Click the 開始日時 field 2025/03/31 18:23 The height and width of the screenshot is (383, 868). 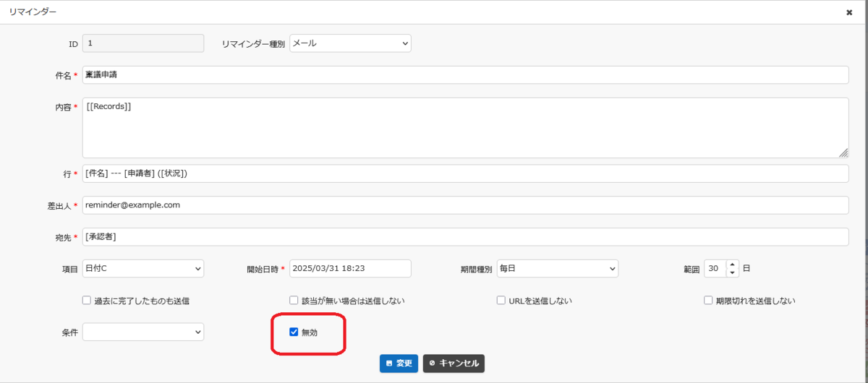pyautogui.click(x=350, y=269)
